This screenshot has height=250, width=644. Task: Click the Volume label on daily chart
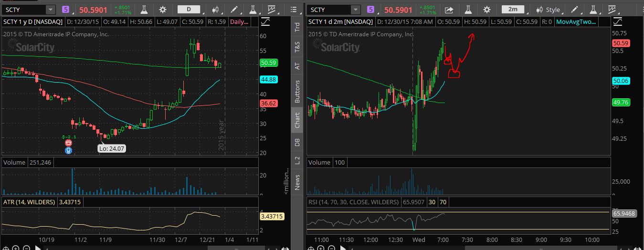pos(14,162)
